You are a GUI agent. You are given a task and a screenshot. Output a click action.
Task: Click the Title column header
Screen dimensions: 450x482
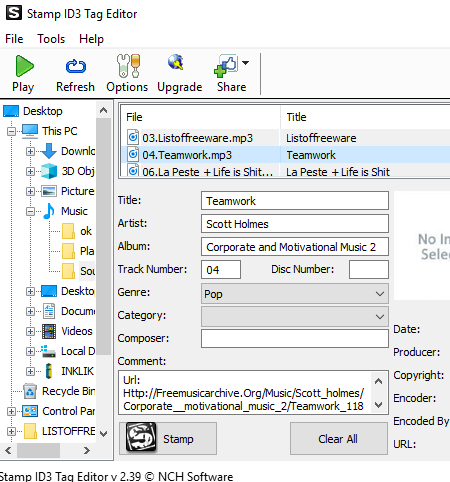[365, 117]
